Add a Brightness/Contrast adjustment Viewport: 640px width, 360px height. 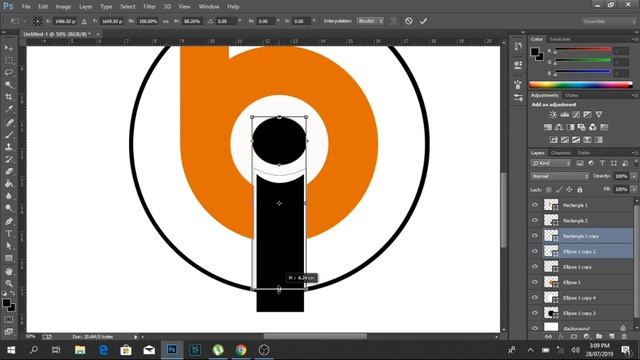pos(553,115)
